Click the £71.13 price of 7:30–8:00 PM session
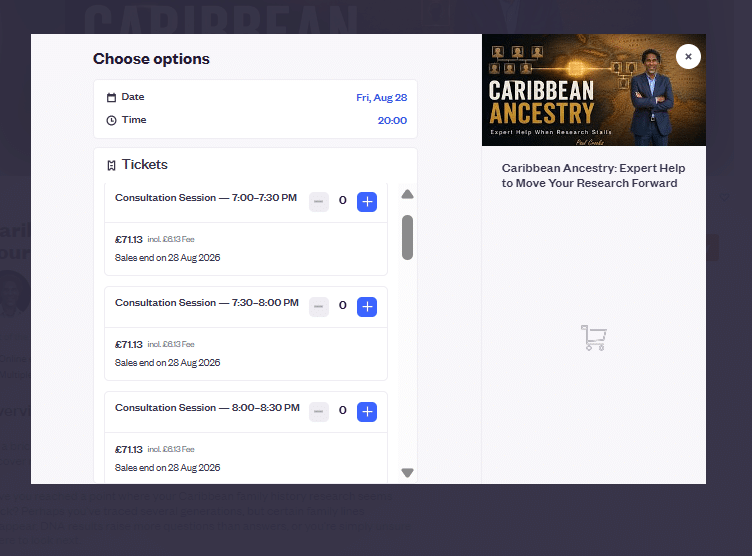Viewport: 752px width, 556px height. tap(129, 344)
